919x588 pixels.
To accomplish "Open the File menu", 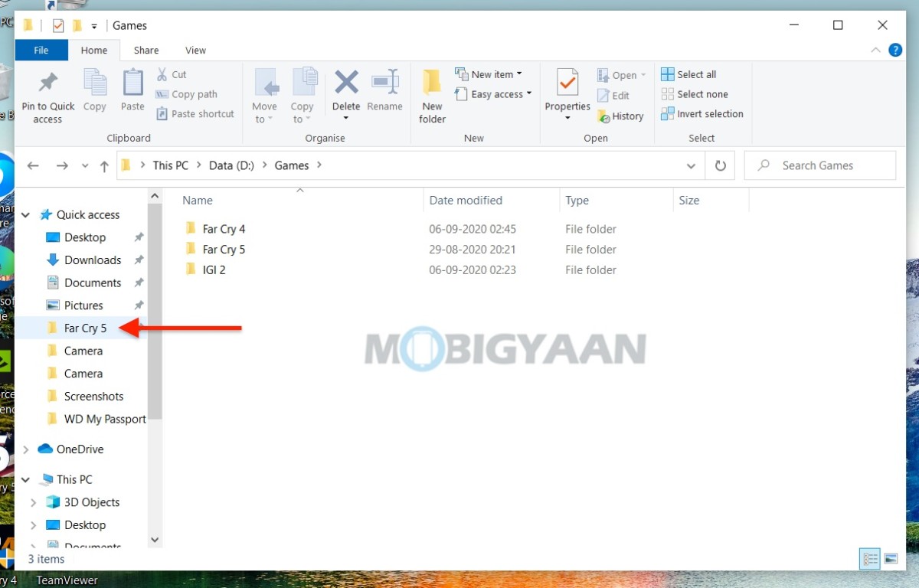I will (41, 50).
